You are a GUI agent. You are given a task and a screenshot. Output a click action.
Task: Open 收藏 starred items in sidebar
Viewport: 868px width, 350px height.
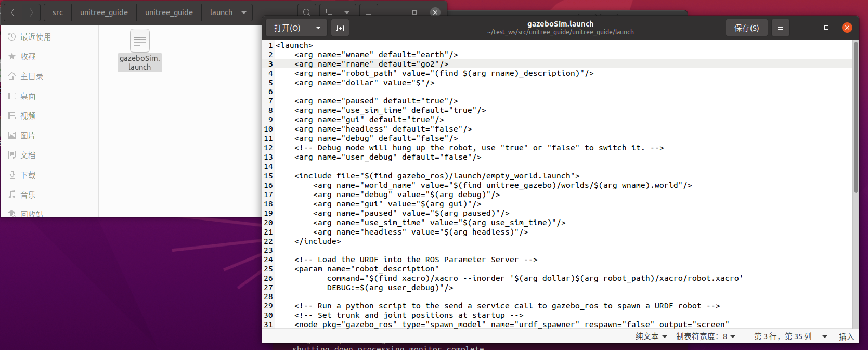28,57
